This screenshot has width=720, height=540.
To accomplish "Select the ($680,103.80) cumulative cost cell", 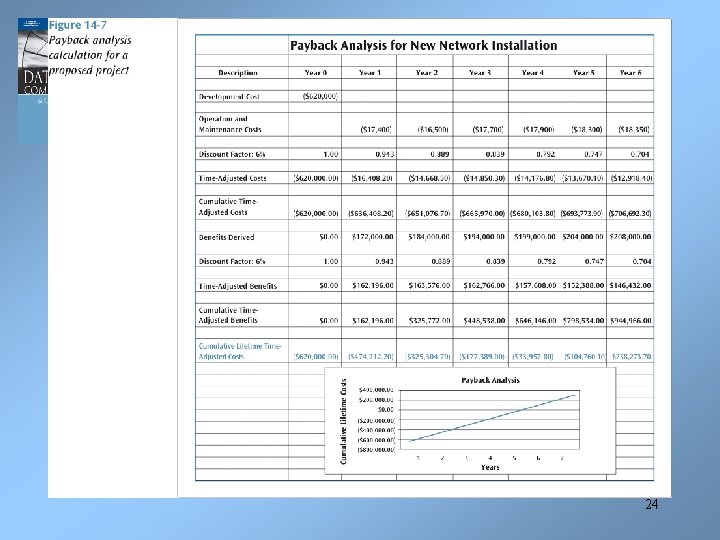I will [533, 214].
